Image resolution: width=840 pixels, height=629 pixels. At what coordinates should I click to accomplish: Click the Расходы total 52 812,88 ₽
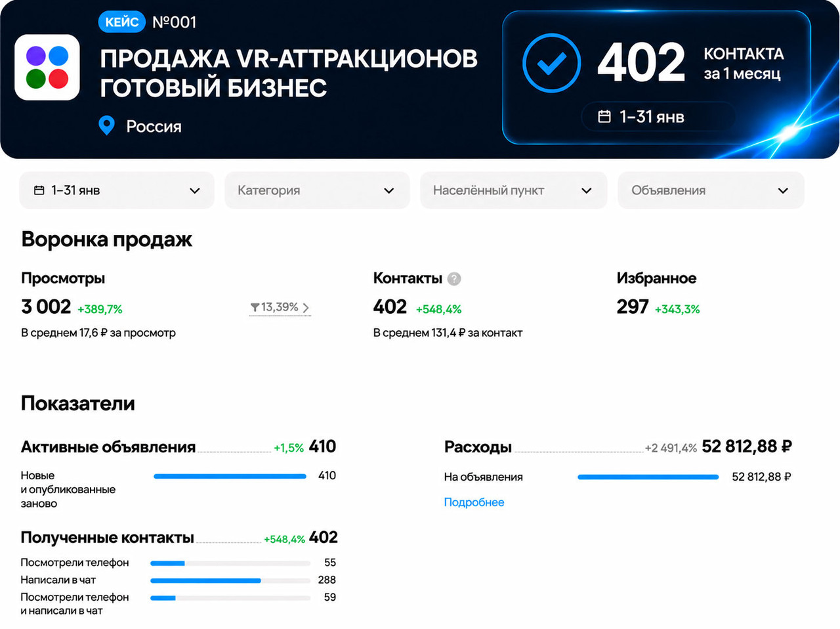pos(747,446)
